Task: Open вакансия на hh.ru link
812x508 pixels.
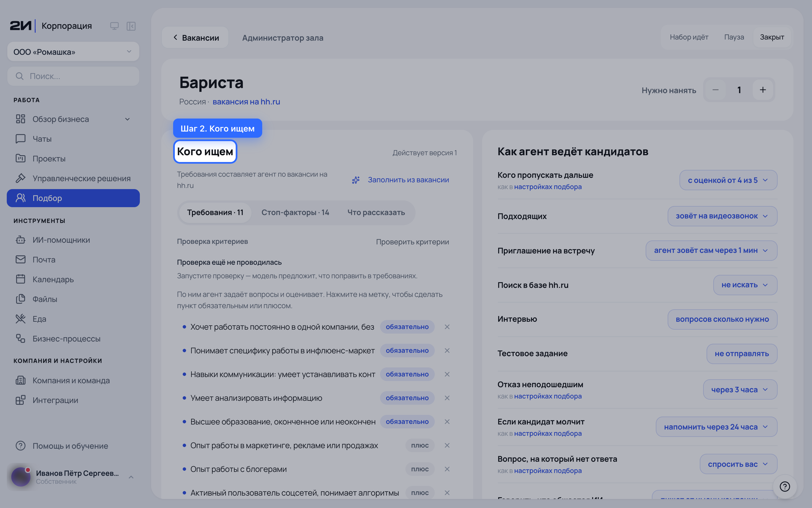Action: (x=246, y=102)
